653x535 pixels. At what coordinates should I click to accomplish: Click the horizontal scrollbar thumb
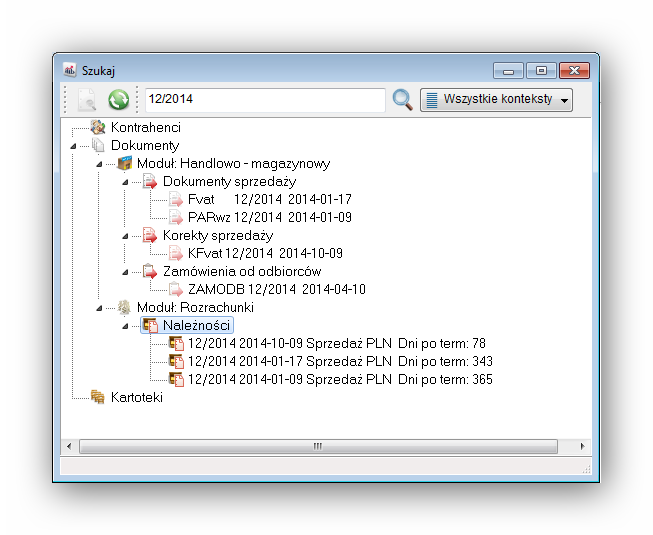point(318,446)
